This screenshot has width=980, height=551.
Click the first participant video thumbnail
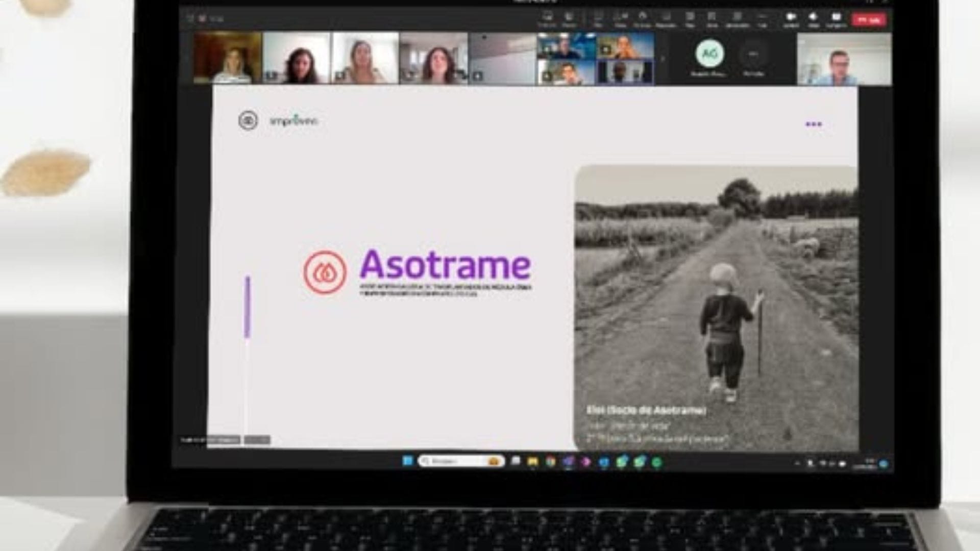[x=227, y=58]
